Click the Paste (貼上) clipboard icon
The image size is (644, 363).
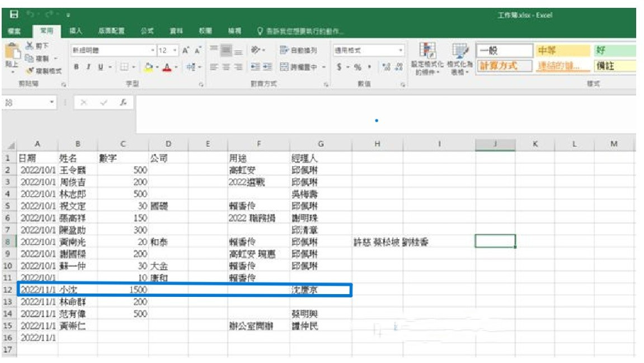click(x=12, y=53)
